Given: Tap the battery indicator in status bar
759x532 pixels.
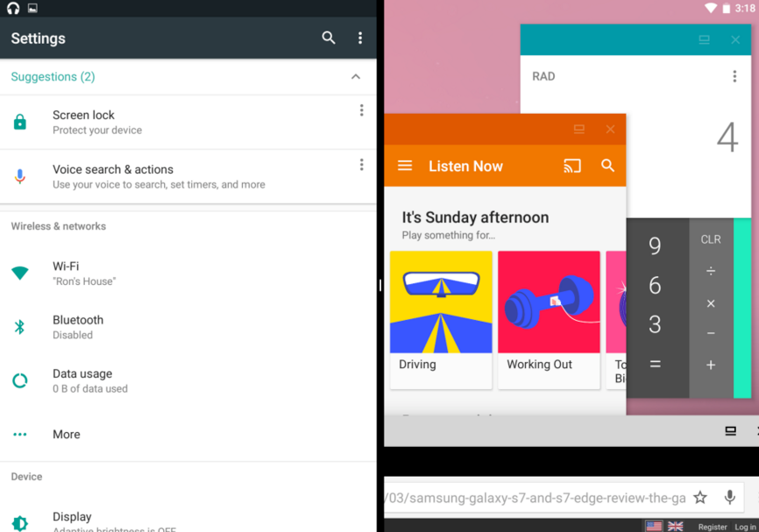Looking at the screenshot, I should point(726,8).
